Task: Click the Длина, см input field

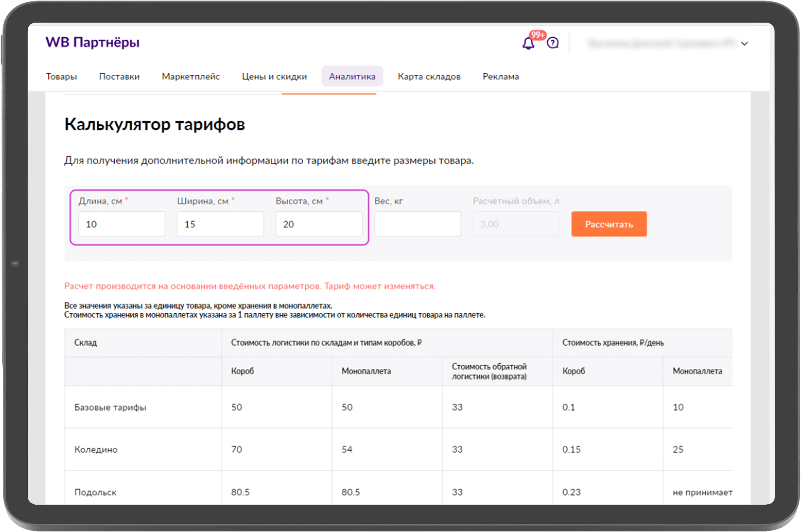Action: click(122, 224)
